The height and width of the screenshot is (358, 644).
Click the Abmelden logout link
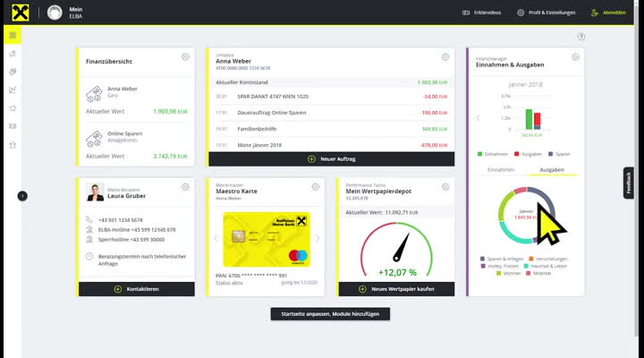pyautogui.click(x=609, y=13)
